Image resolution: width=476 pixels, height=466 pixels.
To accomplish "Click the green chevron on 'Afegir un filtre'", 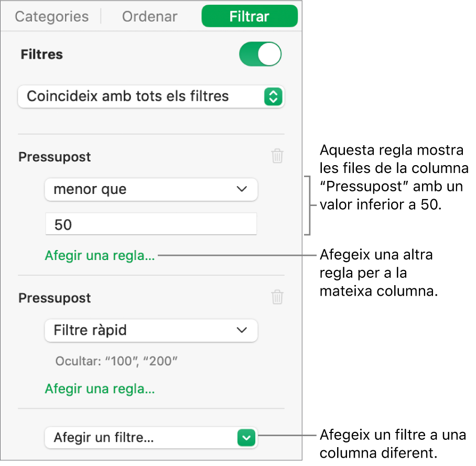I will (246, 438).
